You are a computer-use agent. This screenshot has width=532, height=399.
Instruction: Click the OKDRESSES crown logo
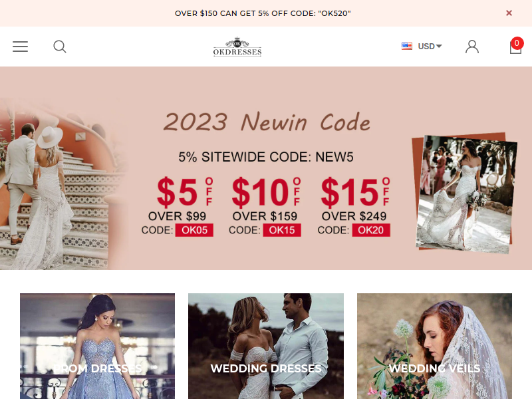click(237, 47)
